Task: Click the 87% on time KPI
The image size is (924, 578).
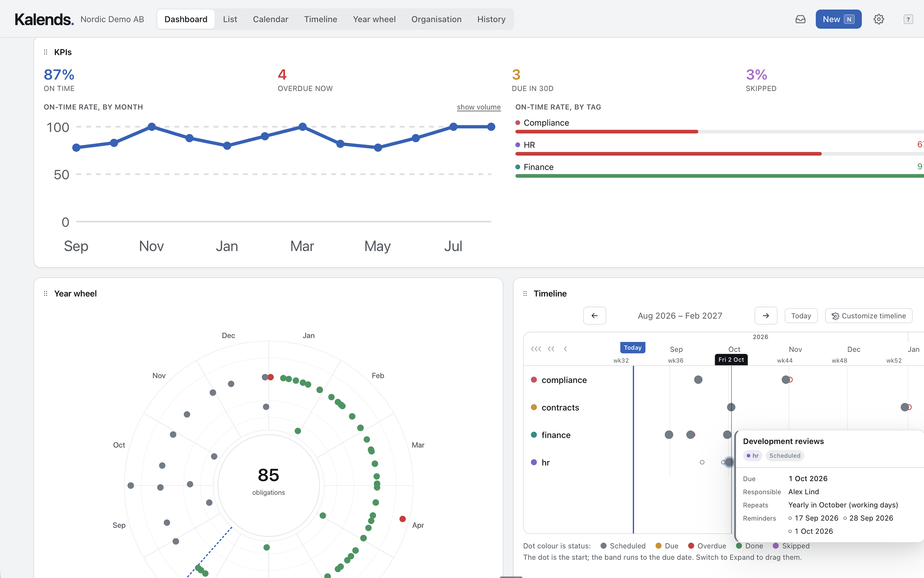Action: (59, 80)
